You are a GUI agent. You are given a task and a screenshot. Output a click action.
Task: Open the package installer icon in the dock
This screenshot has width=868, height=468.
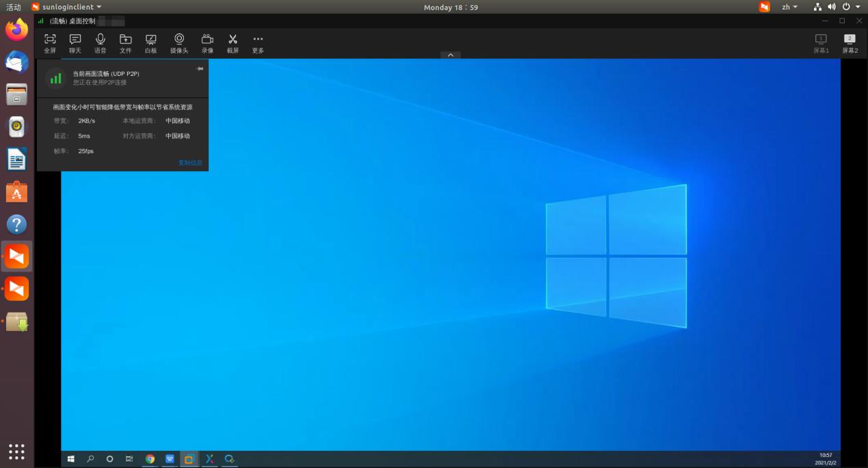[x=17, y=322]
